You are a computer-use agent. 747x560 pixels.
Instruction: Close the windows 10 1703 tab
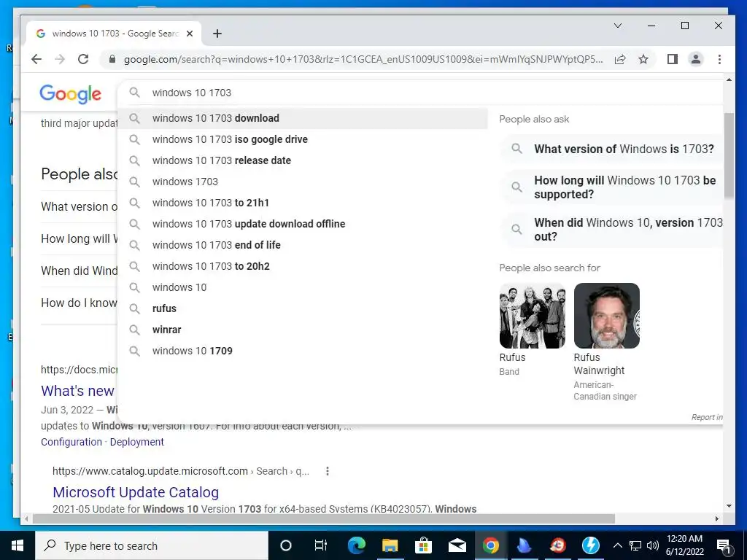[190, 34]
